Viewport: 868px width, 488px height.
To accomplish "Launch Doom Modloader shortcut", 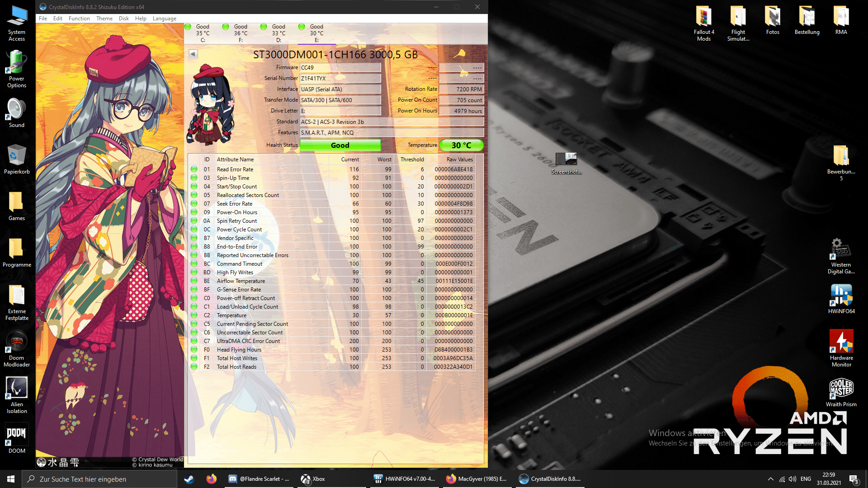I will (x=17, y=349).
